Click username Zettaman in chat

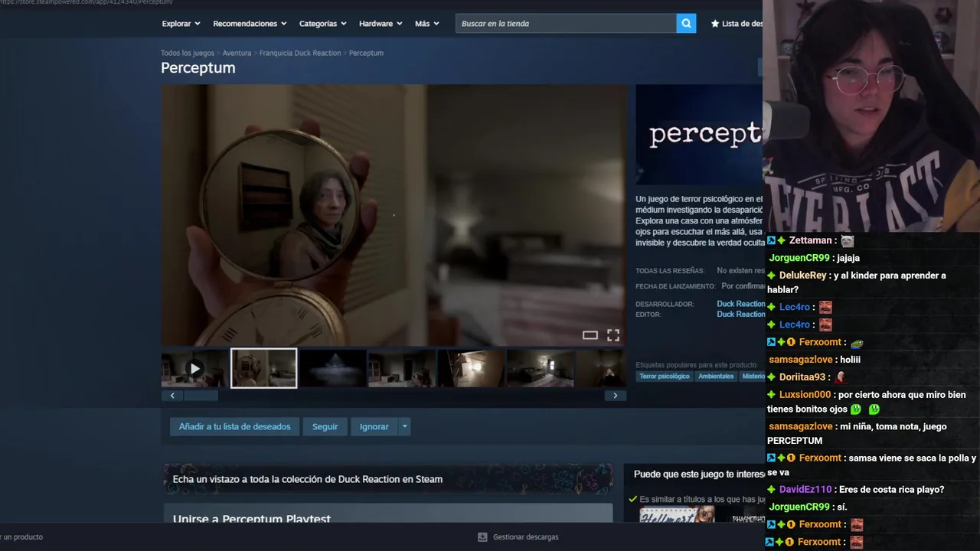[x=810, y=240]
